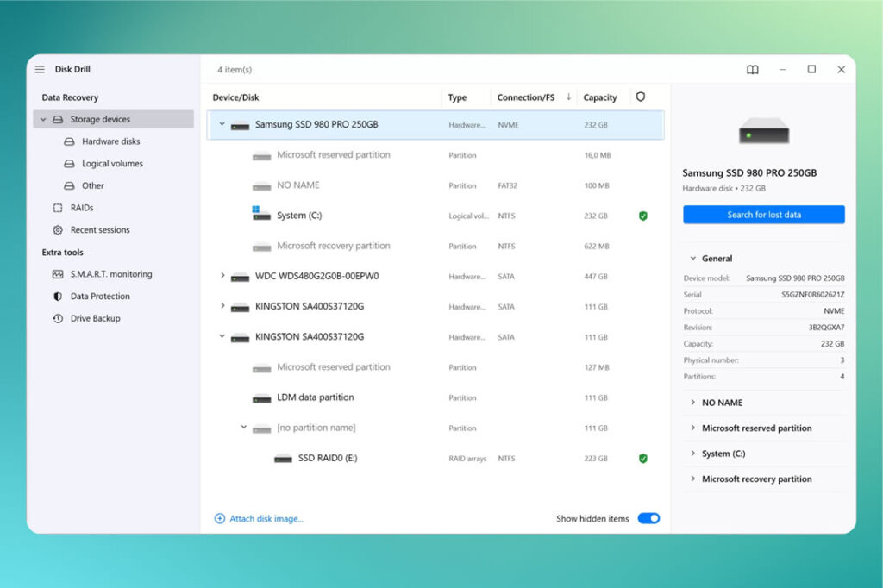883x588 pixels.
Task: Open the Other storage category
Action: [x=91, y=185]
